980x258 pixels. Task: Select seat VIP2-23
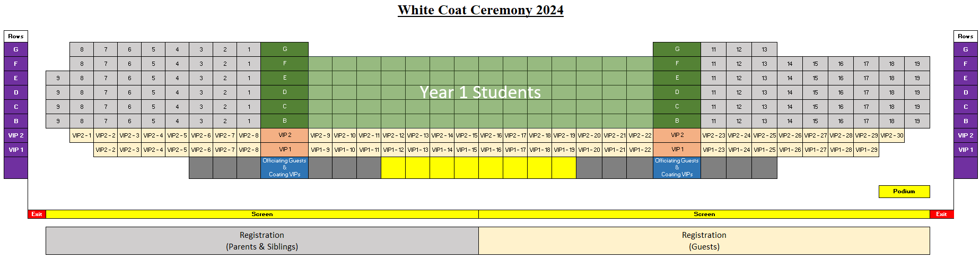click(x=714, y=135)
